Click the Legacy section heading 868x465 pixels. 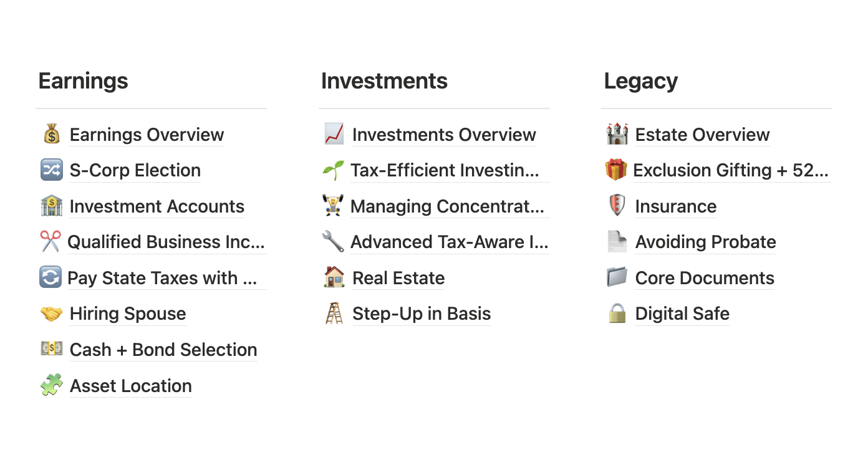640,80
